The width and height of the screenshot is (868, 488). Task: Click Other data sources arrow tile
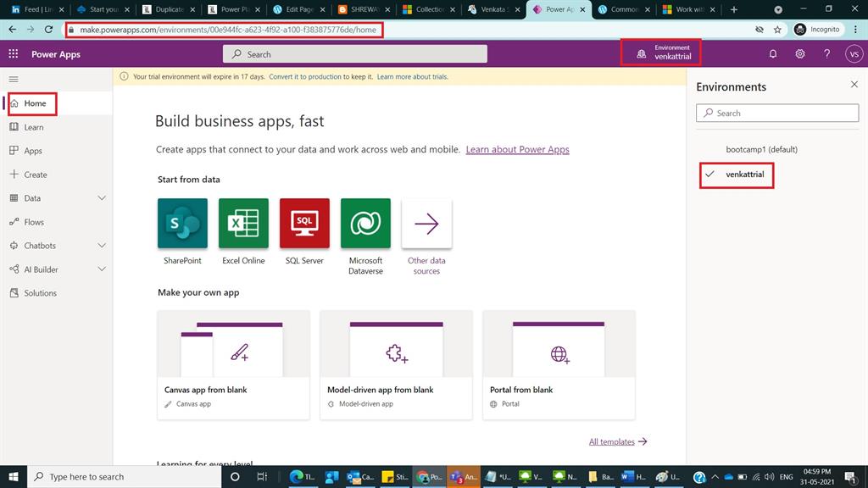(x=426, y=224)
